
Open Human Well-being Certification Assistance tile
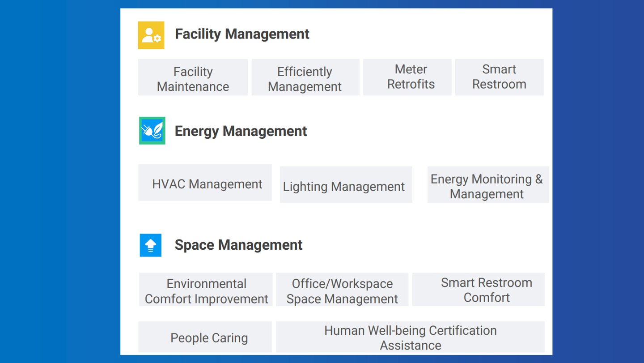410,337
